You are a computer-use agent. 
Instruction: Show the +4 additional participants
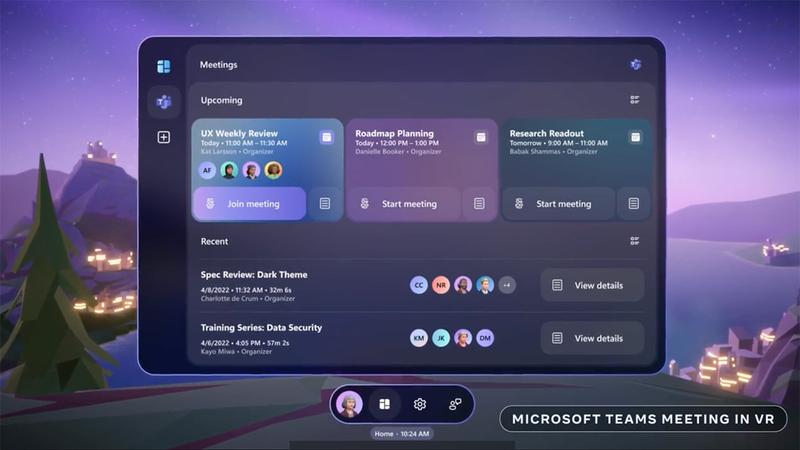point(507,285)
